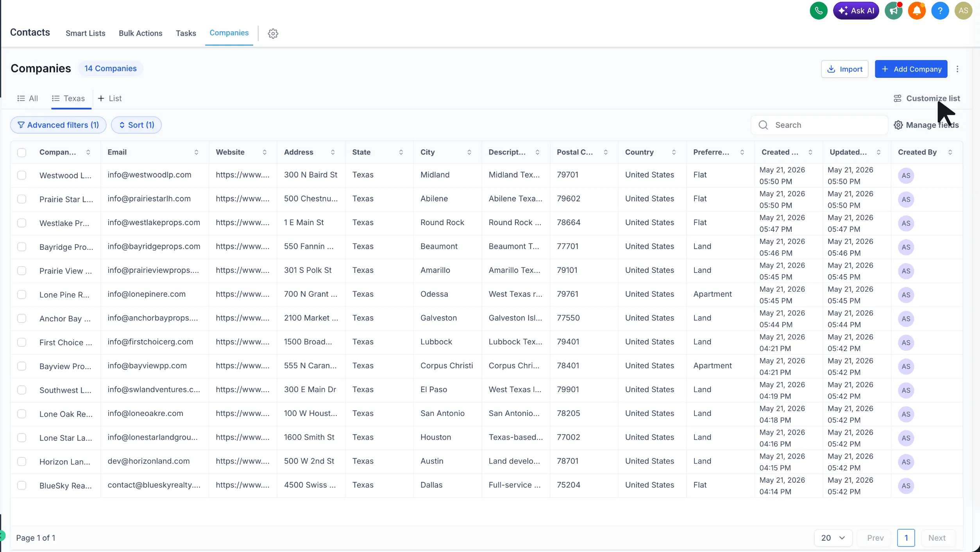980x552 pixels.
Task: Sort by Email column arrows
Action: (x=197, y=152)
